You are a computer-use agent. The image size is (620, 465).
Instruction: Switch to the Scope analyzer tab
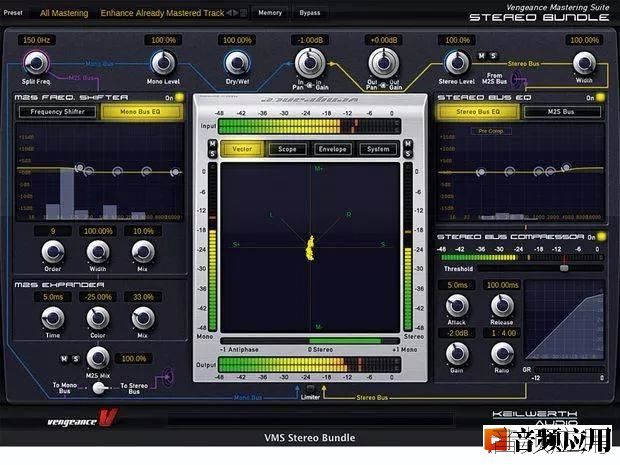pos(287,149)
